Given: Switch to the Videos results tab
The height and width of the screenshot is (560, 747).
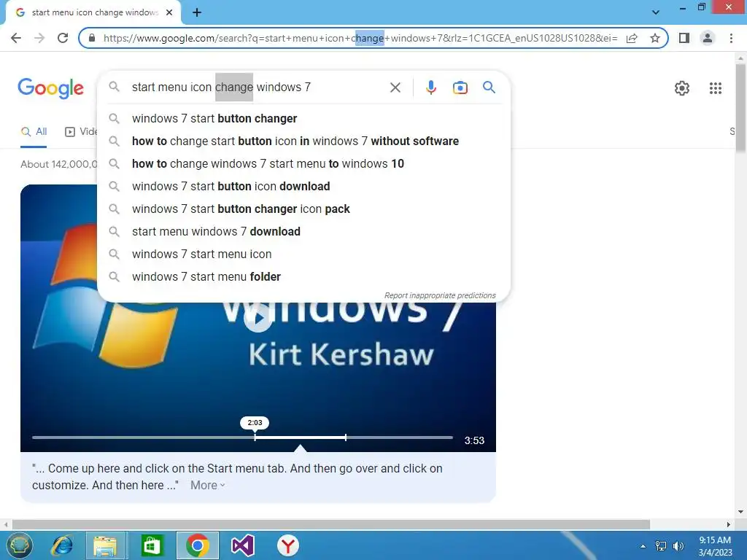Looking at the screenshot, I should (81, 132).
